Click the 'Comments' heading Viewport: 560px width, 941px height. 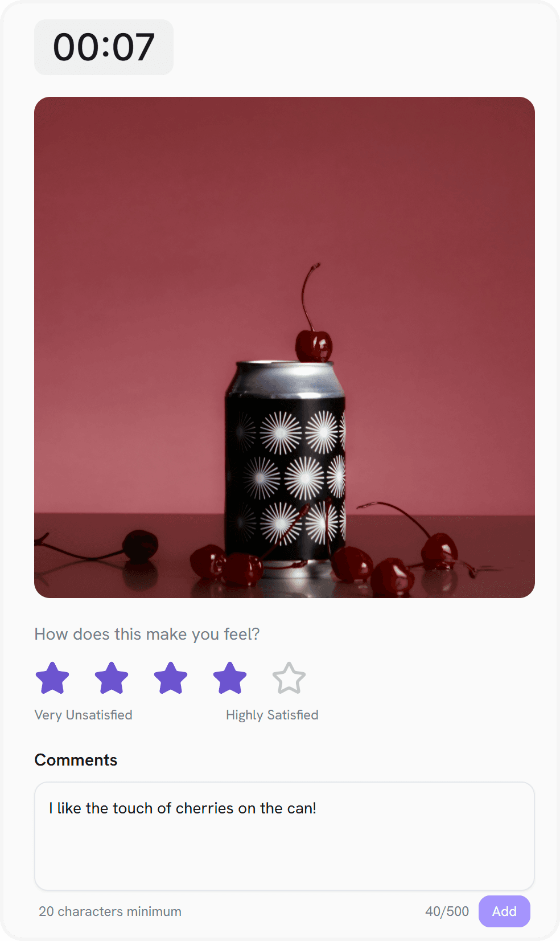[x=76, y=760]
